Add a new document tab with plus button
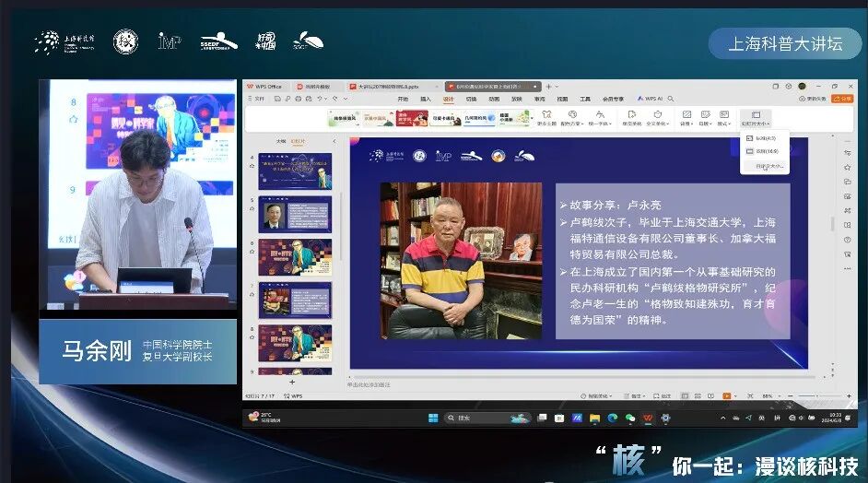The height and width of the screenshot is (483, 868). [548, 87]
